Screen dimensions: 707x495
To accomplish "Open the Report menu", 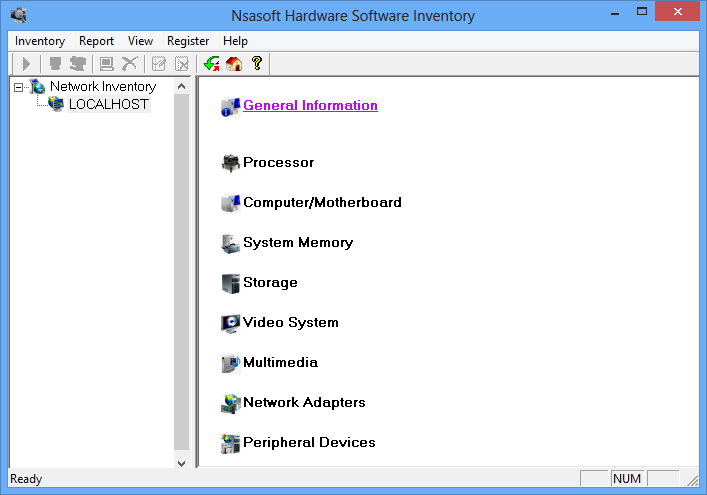I will coord(96,41).
